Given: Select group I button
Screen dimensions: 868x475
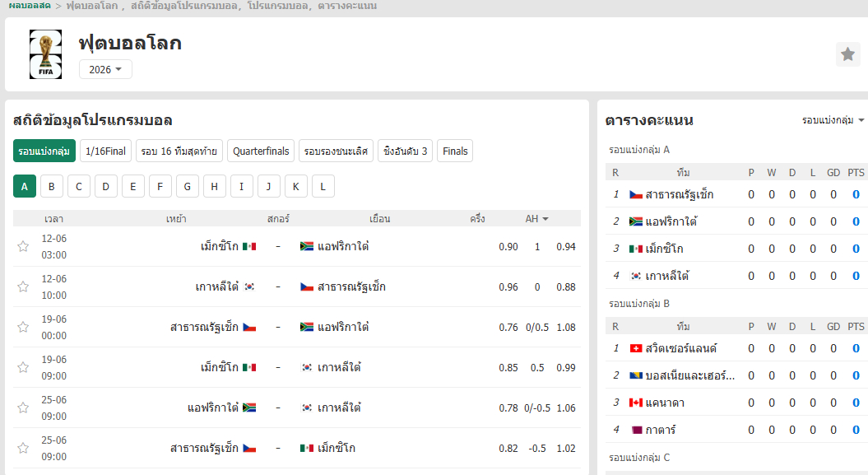Looking at the screenshot, I should (241, 187).
